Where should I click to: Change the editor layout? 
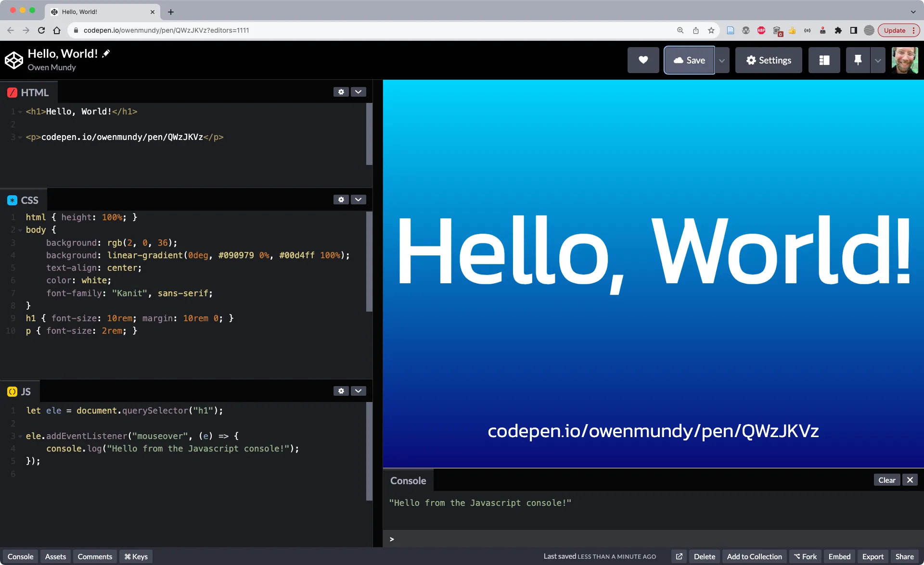824,60
